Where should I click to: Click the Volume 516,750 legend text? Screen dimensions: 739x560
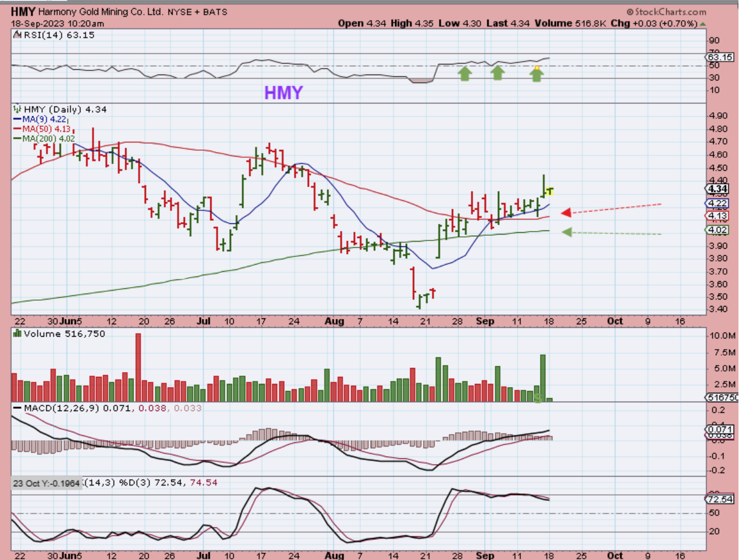pyautogui.click(x=64, y=334)
